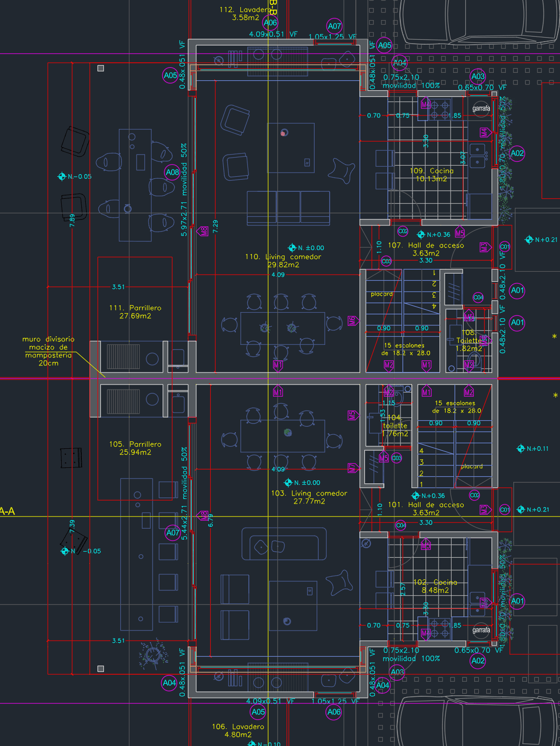Screen dimensions: 560x746
Task: Click the 3.07 dimension in Cocina 109
Action: pyautogui.click(x=463, y=158)
